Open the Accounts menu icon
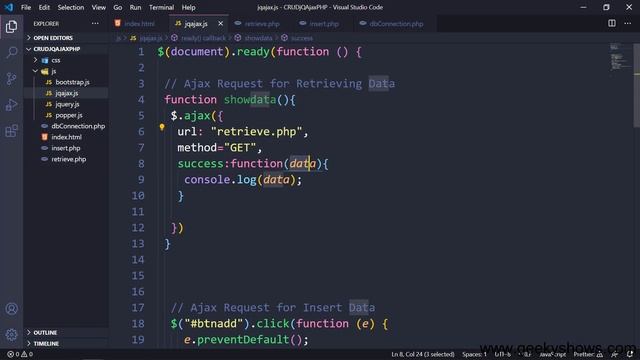Viewport: 640px width, 360px height. (11, 309)
